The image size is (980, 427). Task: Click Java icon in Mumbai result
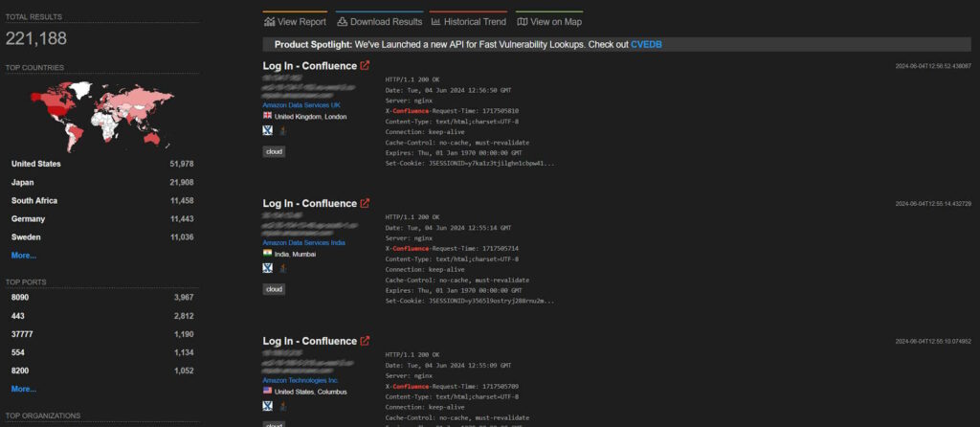point(282,267)
